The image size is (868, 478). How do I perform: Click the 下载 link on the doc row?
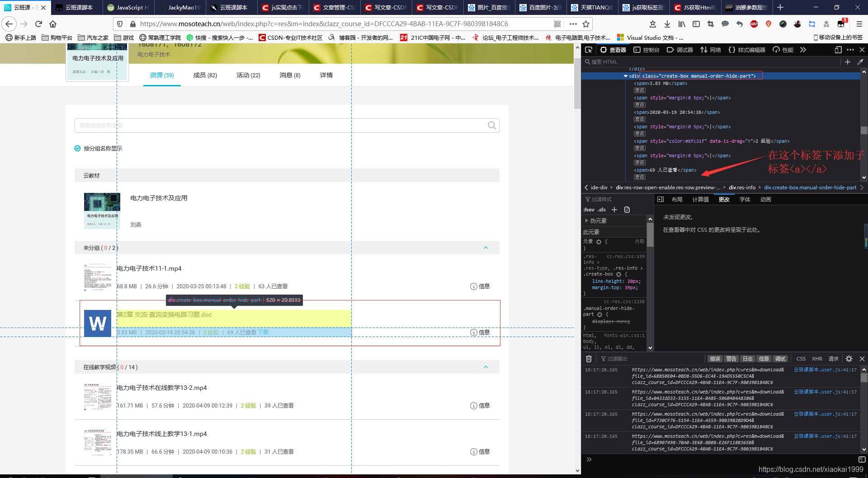click(x=263, y=332)
